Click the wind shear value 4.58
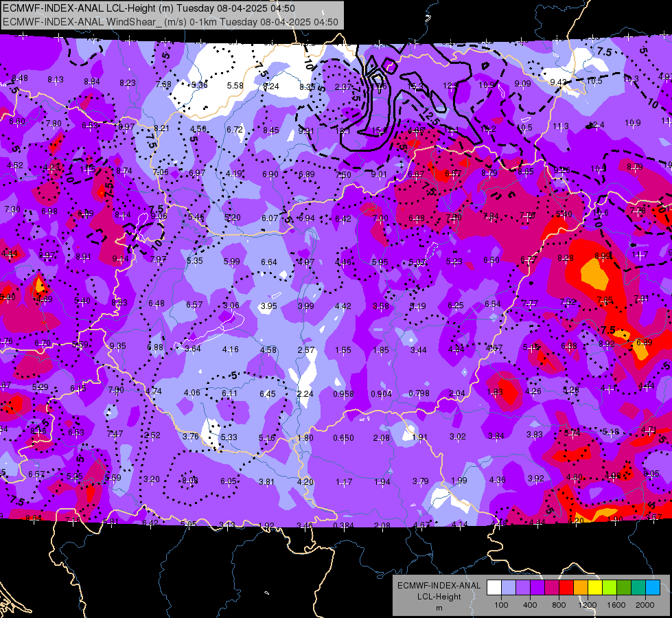This screenshot has height=618, width=672. (x=268, y=350)
